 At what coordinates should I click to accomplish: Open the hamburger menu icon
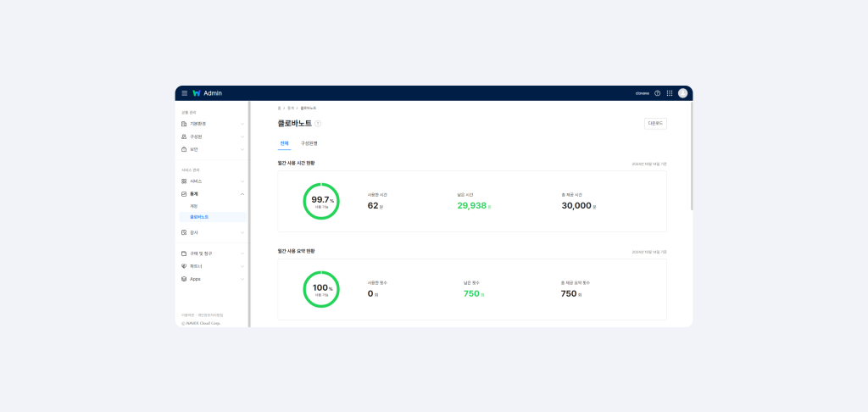[x=184, y=93]
